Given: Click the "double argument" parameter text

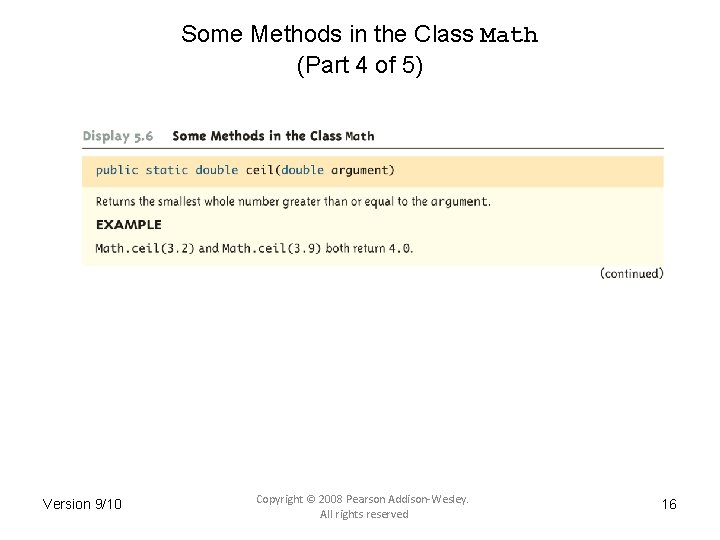Looking at the screenshot, I should click(336, 170).
